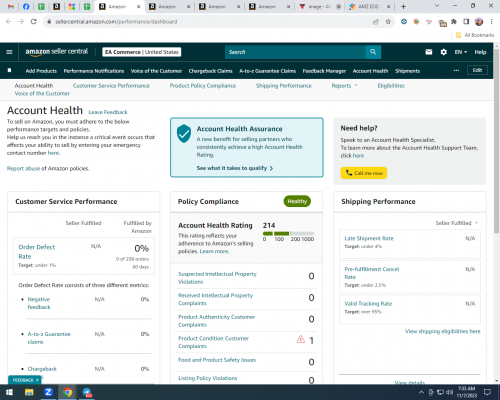Image resolution: width=500 pixels, height=400 pixels.
Task: Click Learn more under Account Health Rating
Action: click(x=214, y=251)
